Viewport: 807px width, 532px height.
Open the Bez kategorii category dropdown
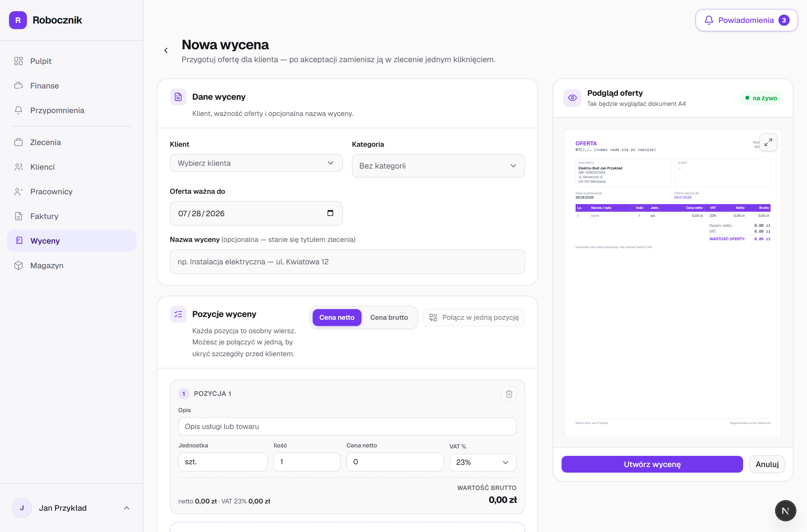438,166
